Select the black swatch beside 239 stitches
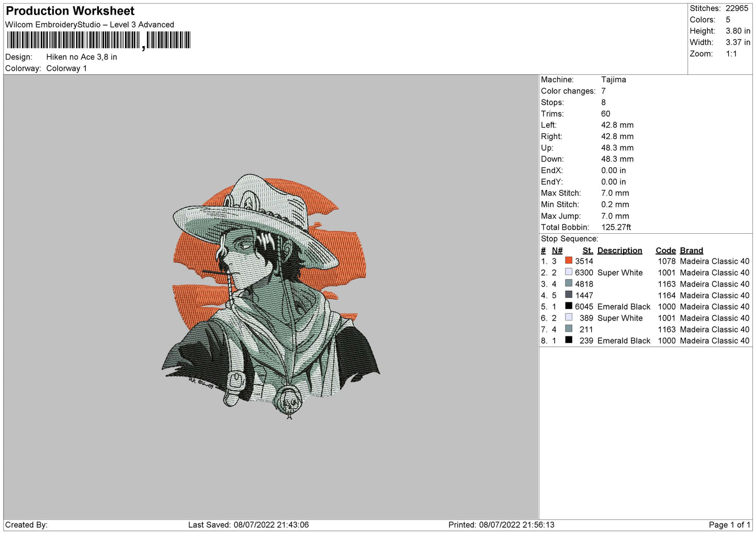756x534 pixels. coord(568,340)
